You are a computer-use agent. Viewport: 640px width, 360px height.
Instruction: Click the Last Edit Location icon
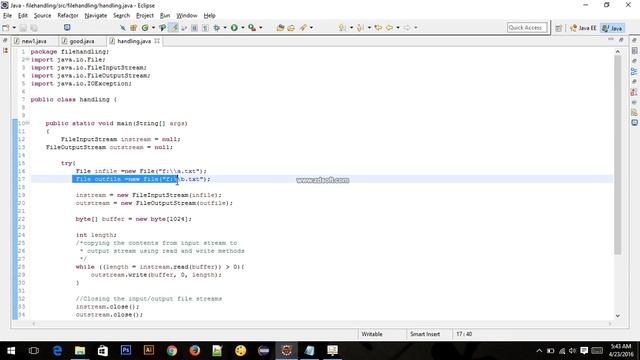(x=378, y=28)
